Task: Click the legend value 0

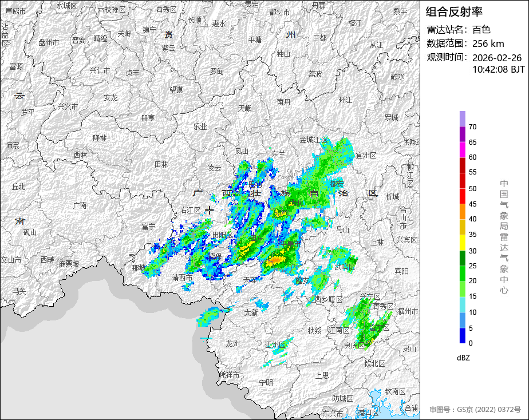Action: [471, 343]
